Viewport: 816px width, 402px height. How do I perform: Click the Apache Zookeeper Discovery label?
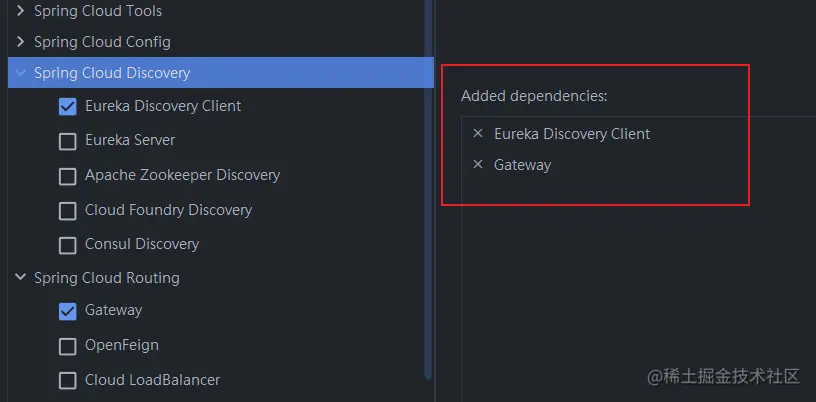point(182,175)
